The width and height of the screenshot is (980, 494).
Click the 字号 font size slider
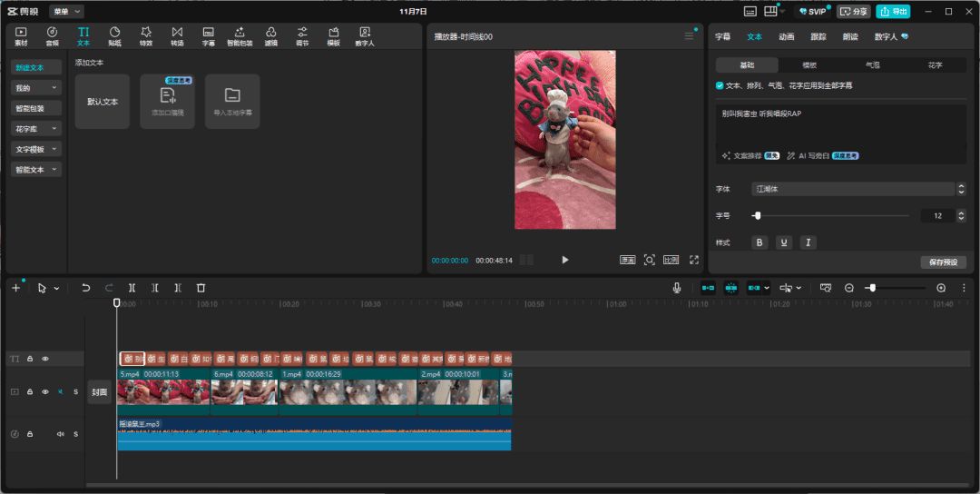(x=757, y=216)
